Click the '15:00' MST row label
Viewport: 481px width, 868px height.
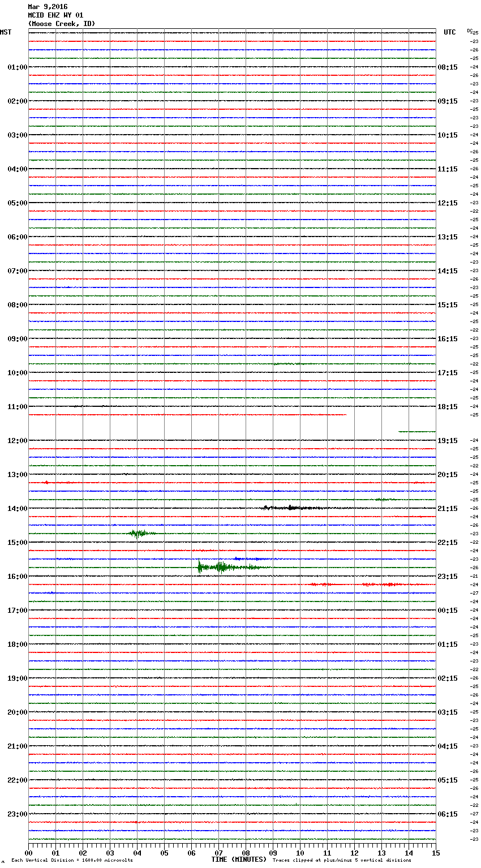(x=18, y=543)
